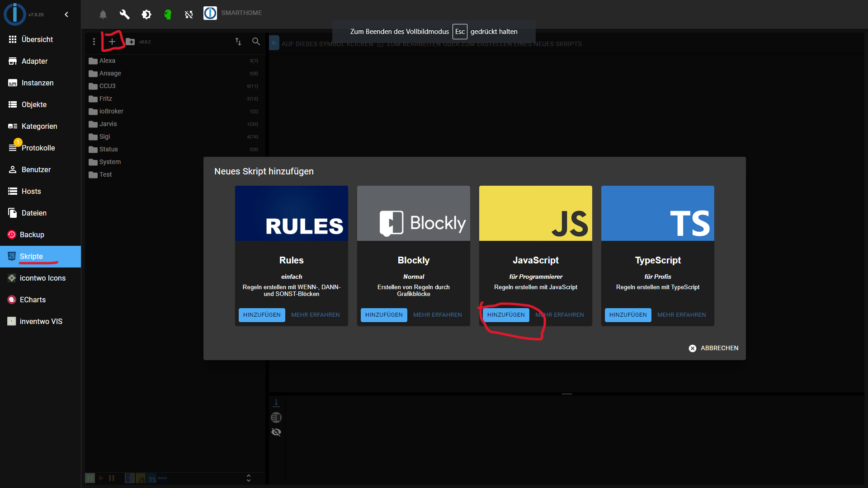Click the wrench system settings icon

click(x=124, y=14)
